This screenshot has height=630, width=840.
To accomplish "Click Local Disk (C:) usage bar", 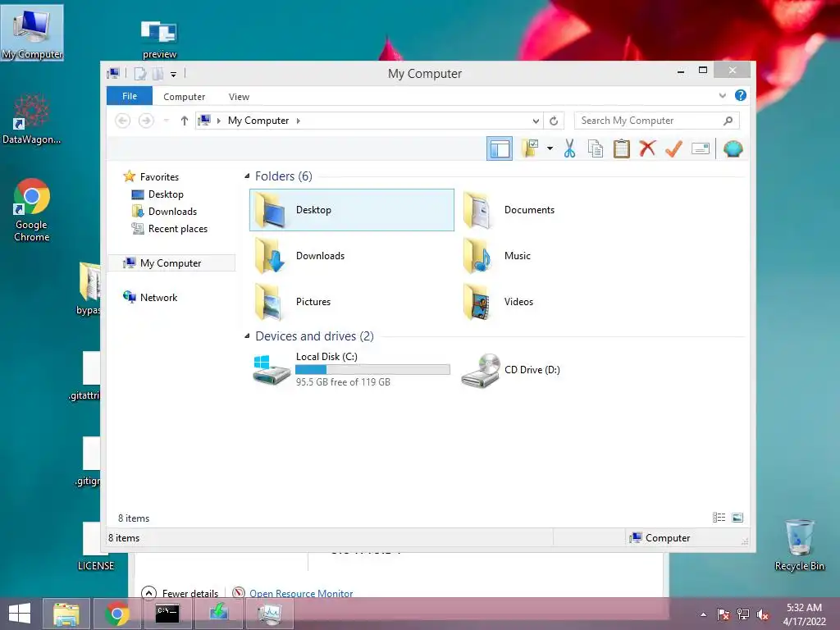I will (x=372, y=370).
